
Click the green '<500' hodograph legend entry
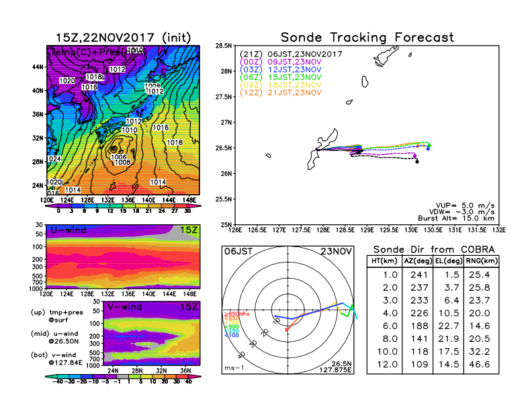pos(231,327)
